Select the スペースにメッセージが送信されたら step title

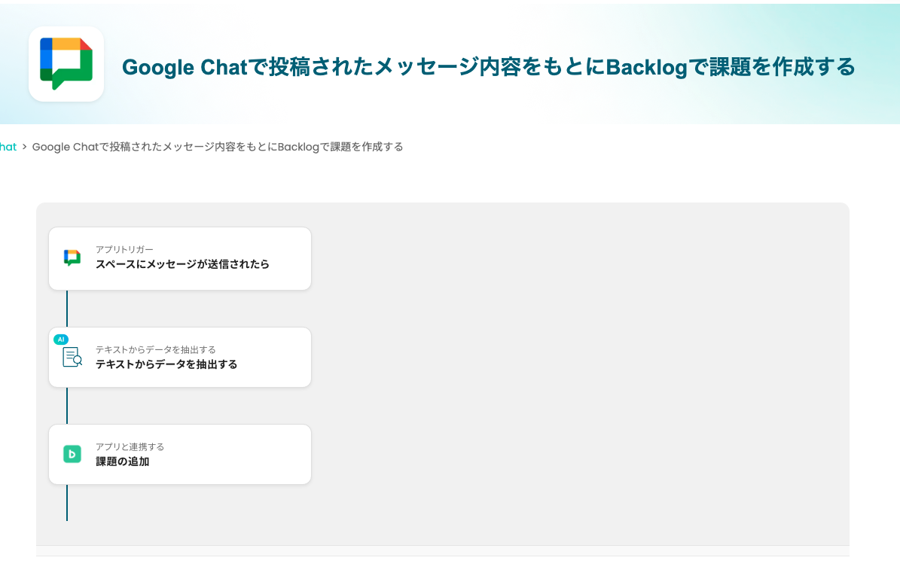point(182,264)
